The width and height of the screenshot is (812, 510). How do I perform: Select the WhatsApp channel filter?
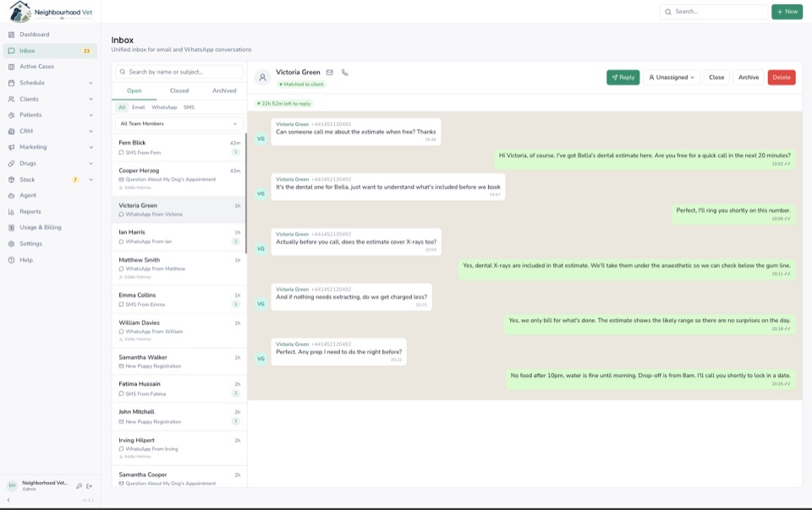(164, 107)
